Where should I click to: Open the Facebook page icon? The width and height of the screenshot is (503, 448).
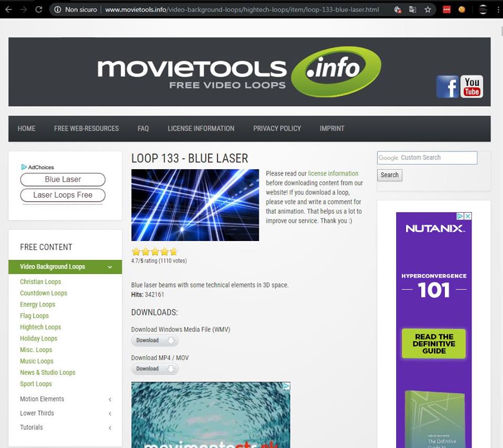click(447, 86)
